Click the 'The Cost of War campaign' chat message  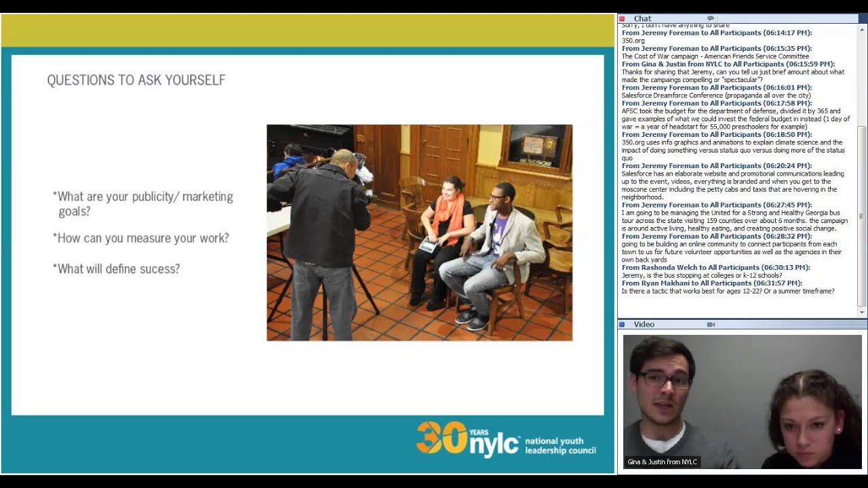(x=715, y=56)
